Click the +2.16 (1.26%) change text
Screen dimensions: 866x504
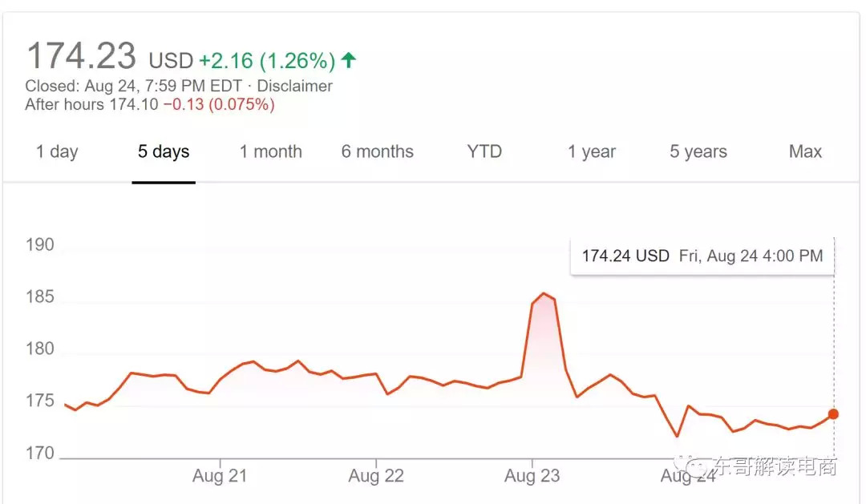pyautogui.click(x=266, y=61)
